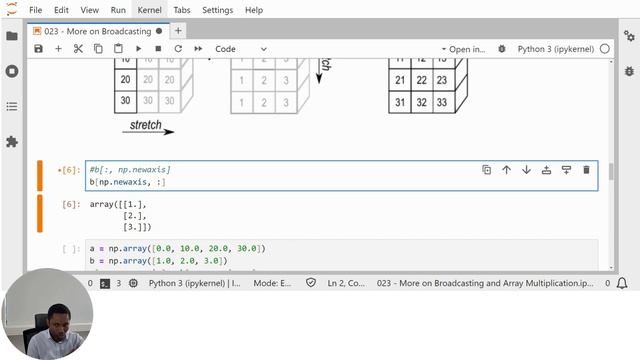Open the Kernel menu
This screenshot has width=640, height=360.
[149, 10]
